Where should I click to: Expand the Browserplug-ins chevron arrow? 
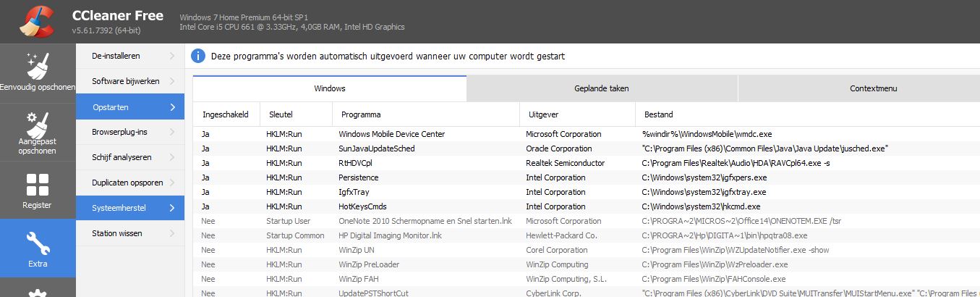(172, 132)
